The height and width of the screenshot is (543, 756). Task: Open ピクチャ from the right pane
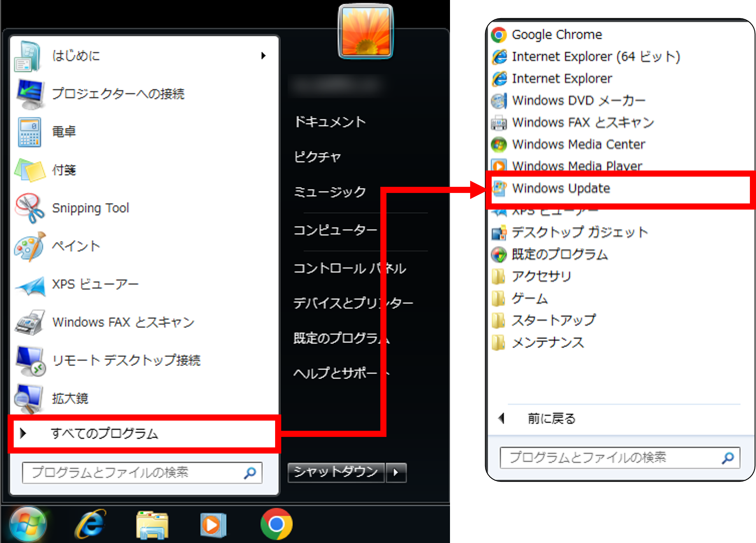[x=317, y=157]
